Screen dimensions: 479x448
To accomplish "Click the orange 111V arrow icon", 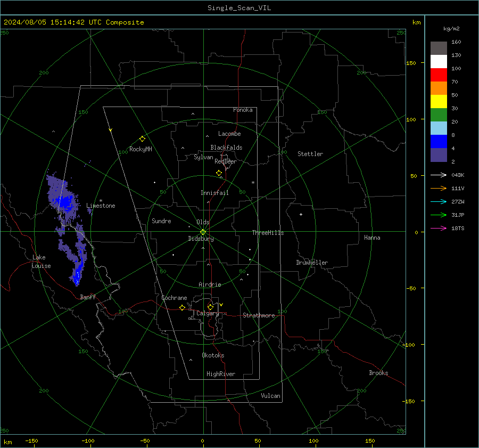I will click(439, 189).
